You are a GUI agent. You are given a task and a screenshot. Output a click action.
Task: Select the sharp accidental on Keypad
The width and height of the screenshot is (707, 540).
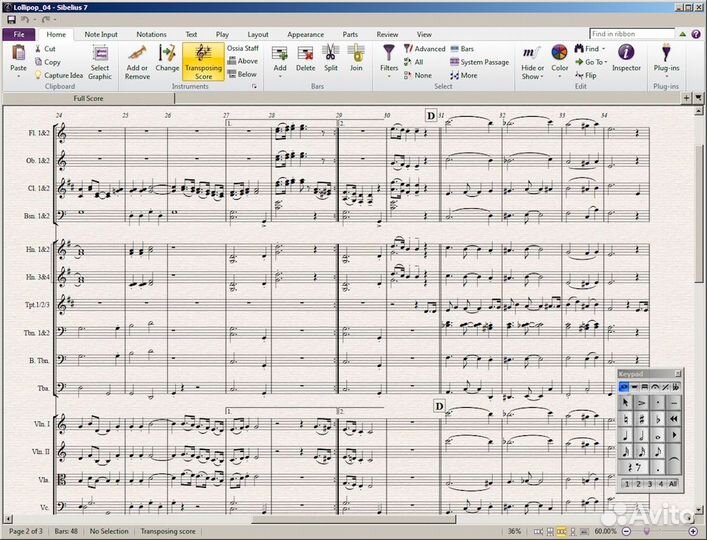tap(642, 418)
